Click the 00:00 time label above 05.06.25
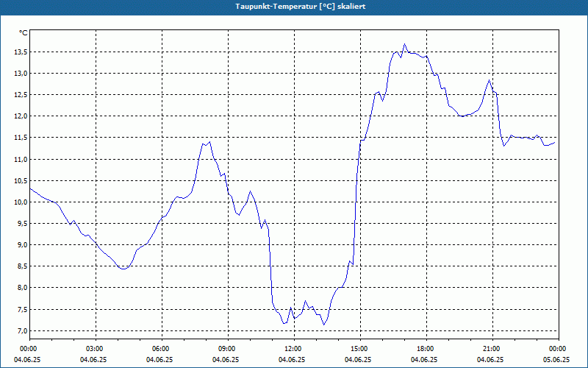This screenshot has height=368, width=588. click(559, 349)
